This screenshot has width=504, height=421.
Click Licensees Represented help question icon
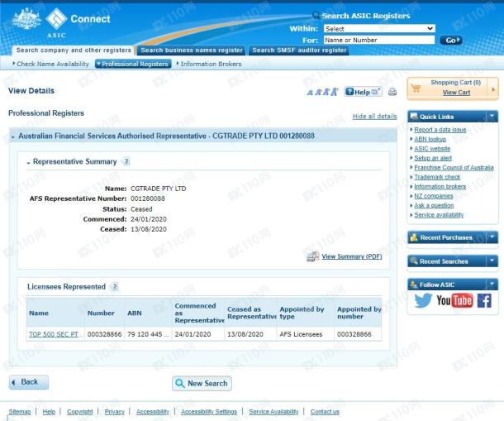coord(115,286)
